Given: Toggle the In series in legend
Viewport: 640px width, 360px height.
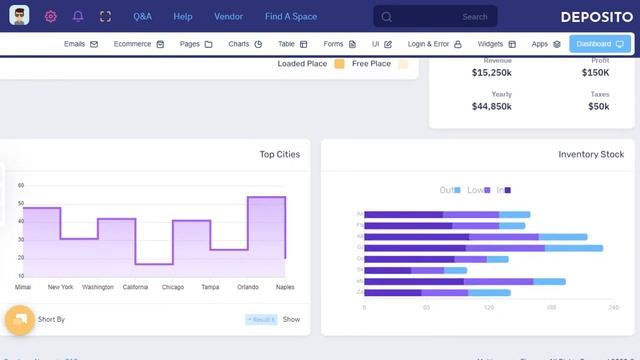Looking at the screenshot, I should (x=503, y=190).
